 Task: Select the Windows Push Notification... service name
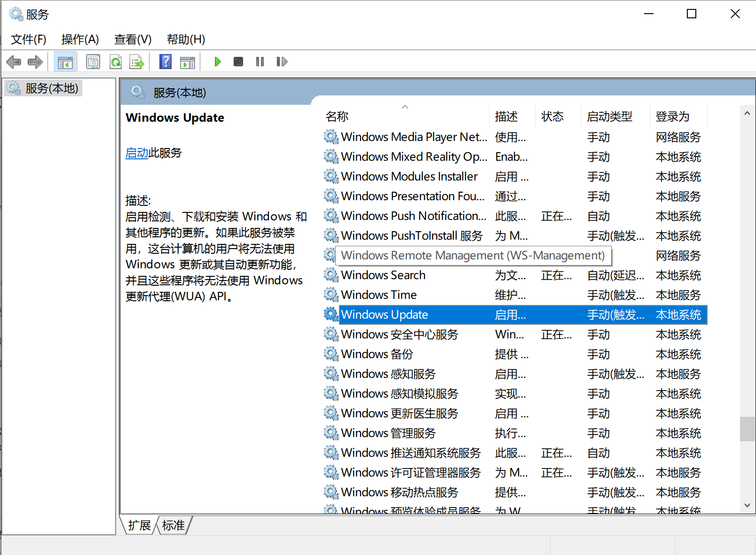[x=414, y=216]
